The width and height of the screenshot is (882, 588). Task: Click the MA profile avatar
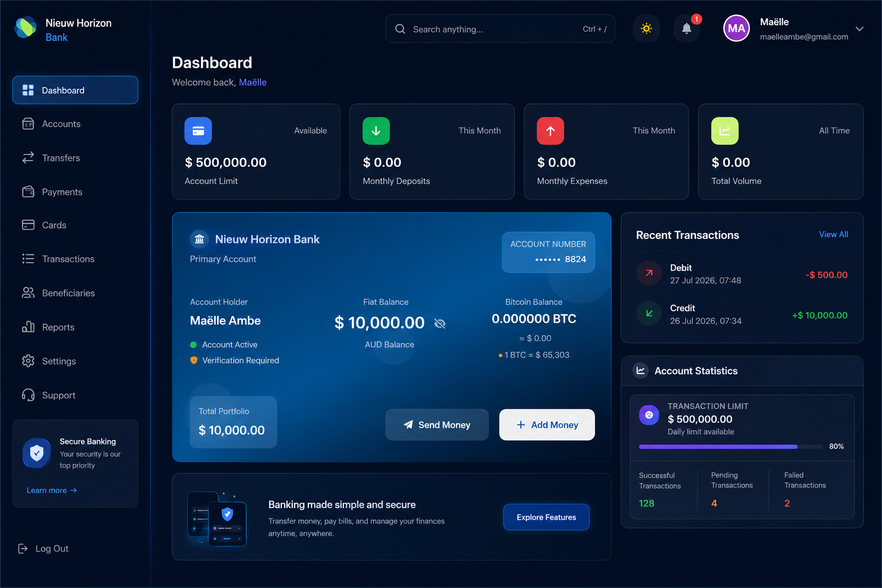coord(736,29)
